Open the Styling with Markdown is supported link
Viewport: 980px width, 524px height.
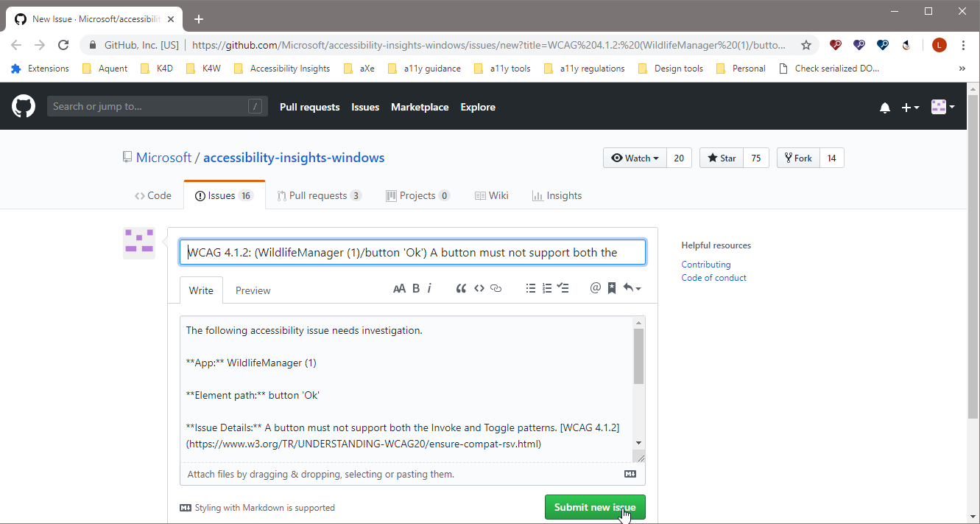point(258,508)
